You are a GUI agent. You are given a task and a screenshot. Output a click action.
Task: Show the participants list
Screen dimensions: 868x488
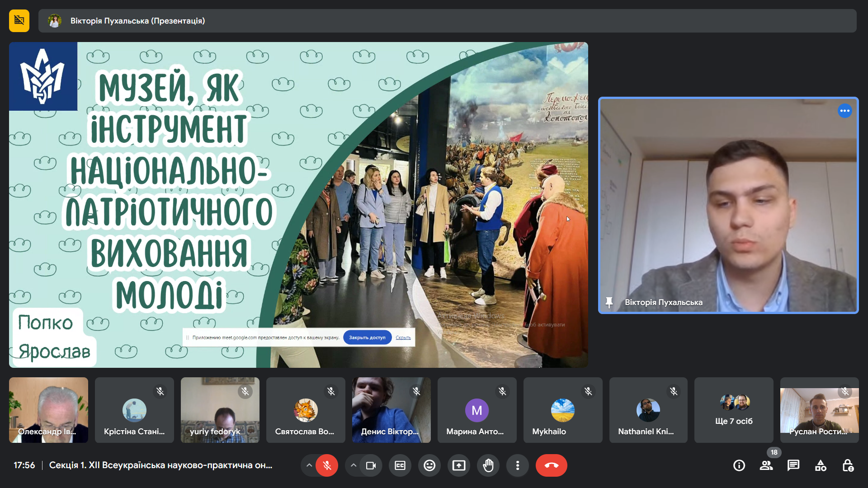766,465
